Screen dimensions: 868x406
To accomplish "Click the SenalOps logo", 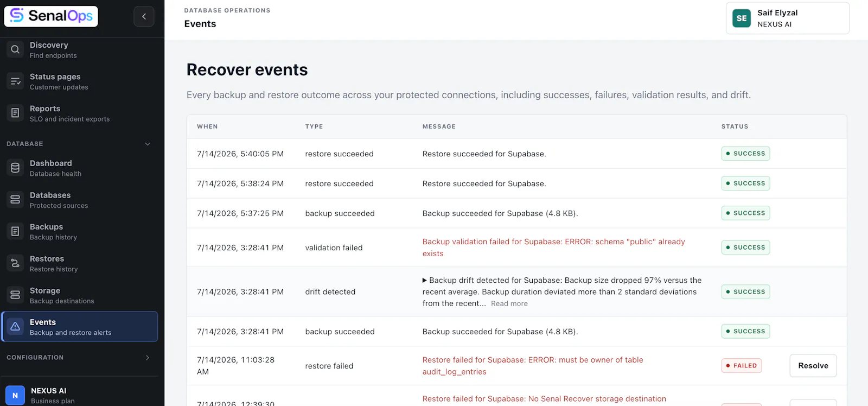I will tap(51, 16).
